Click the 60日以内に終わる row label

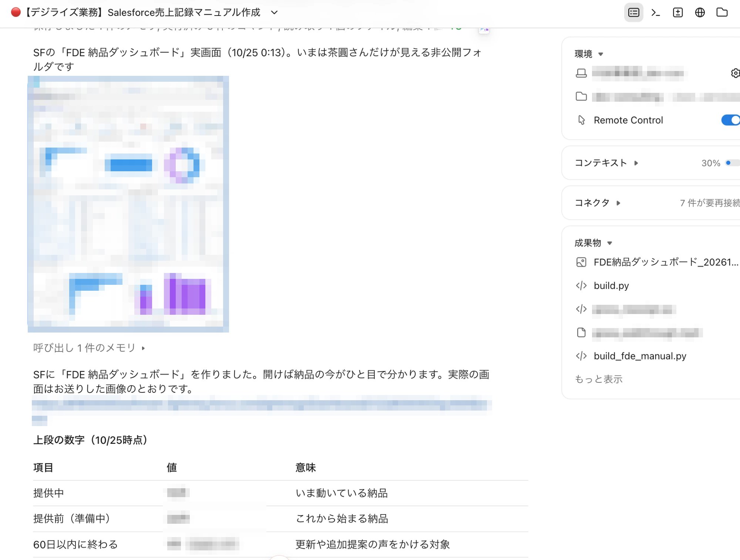point(75,544)
